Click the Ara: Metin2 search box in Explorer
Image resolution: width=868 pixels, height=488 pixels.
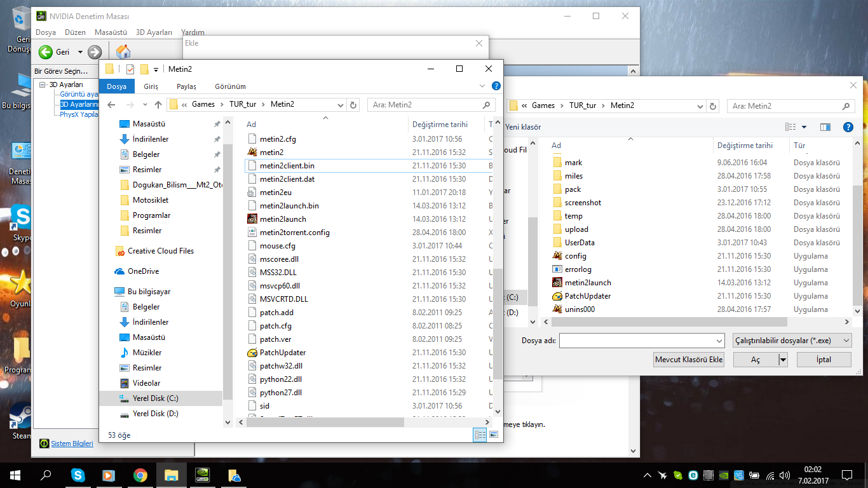pos(431,105)
